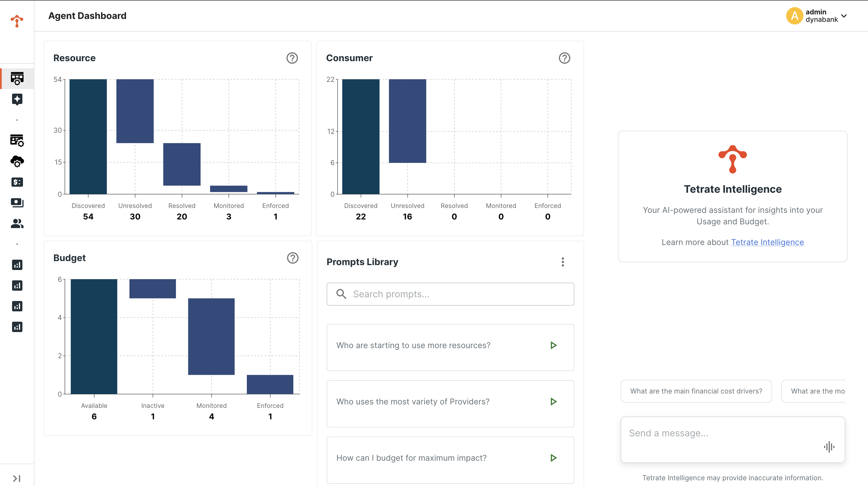Run the 'How can I budget for maximum impact?' prompt
The image size is (868, 486).
click(x=553, y=458)
